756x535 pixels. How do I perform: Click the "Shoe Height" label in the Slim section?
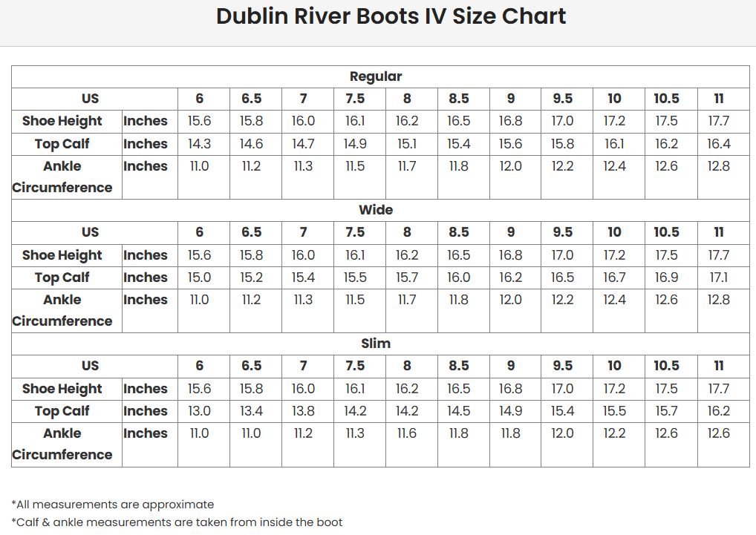62,388
